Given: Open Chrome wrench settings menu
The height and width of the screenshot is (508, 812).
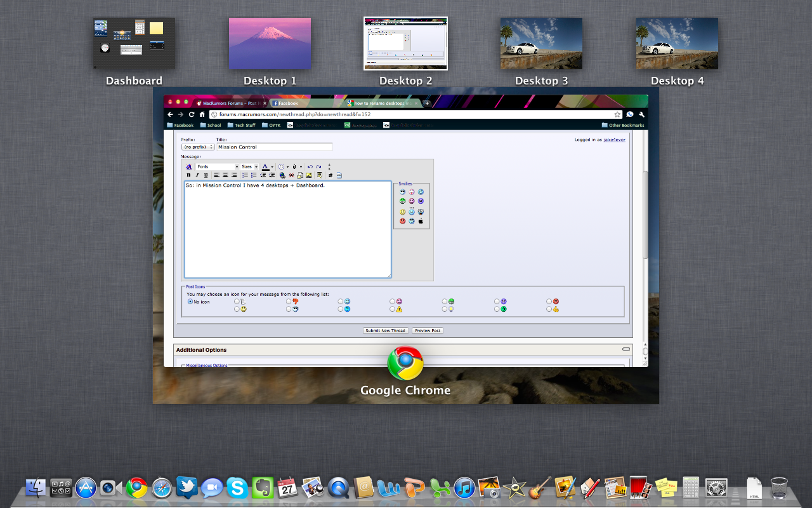Looking at the screenshot, I should click(x=642, y=114).
